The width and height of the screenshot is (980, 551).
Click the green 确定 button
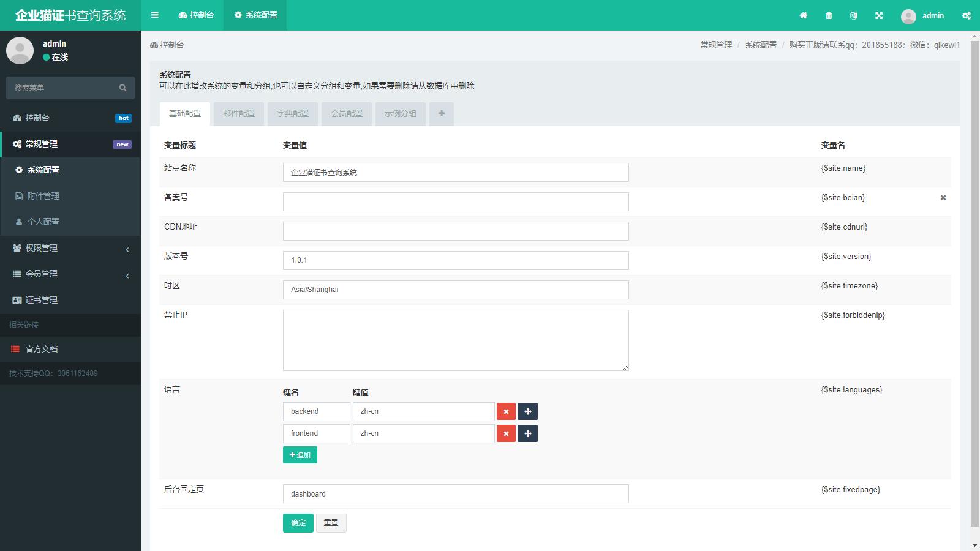pos(298,523)
